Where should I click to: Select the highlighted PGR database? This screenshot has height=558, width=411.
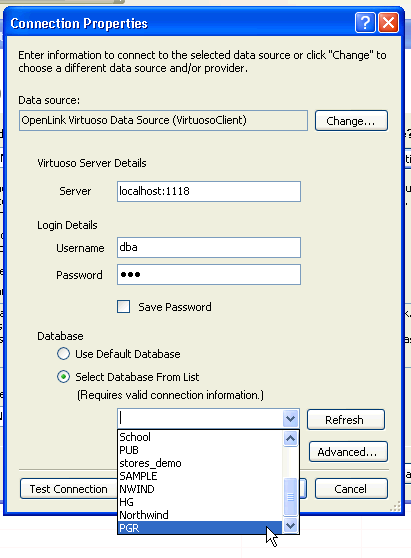(200, 528)
